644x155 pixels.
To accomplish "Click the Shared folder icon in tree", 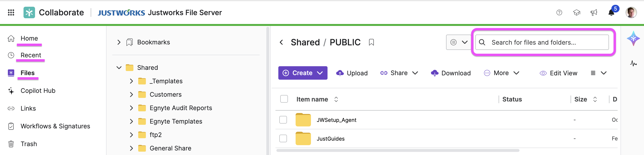I will pyautogui.click(x=129, y=68).
